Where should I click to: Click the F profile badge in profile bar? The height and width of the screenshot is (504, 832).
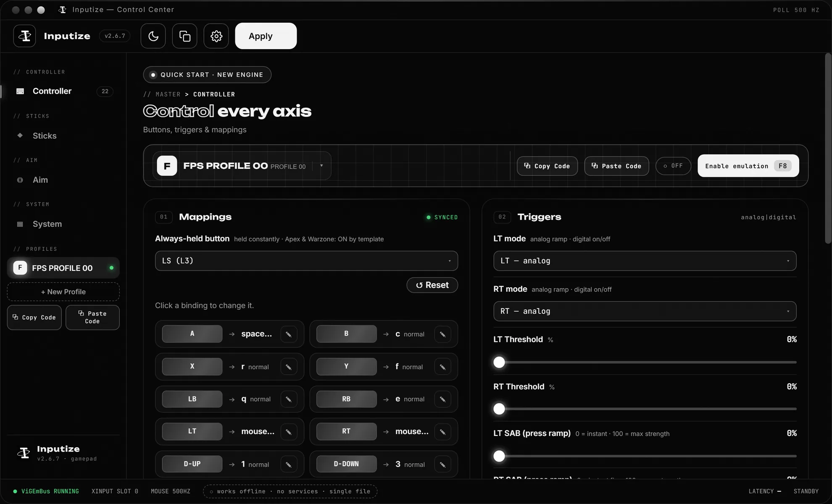tap(167, 166)
